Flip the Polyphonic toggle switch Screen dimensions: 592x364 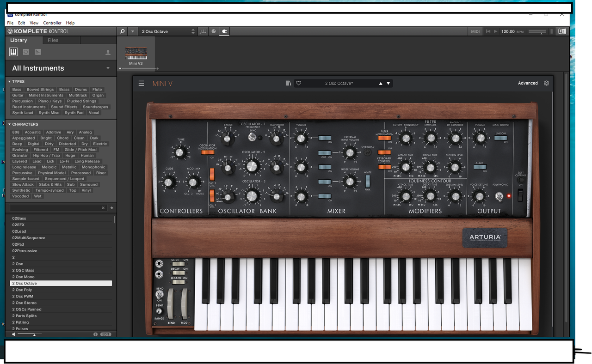coord(499,196)
